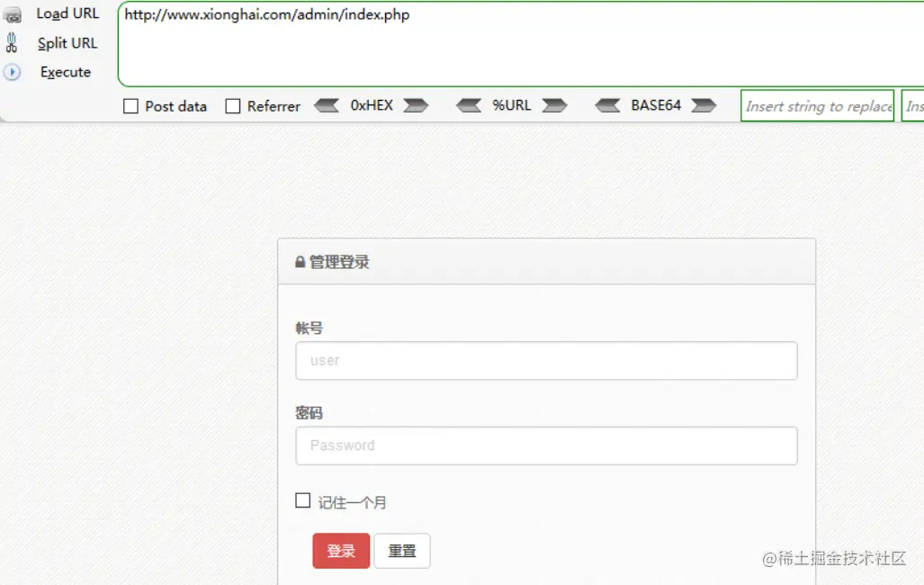Click the red 登录 login button
This screenshot has width=924, height=585.
click(x=341, y=551)
